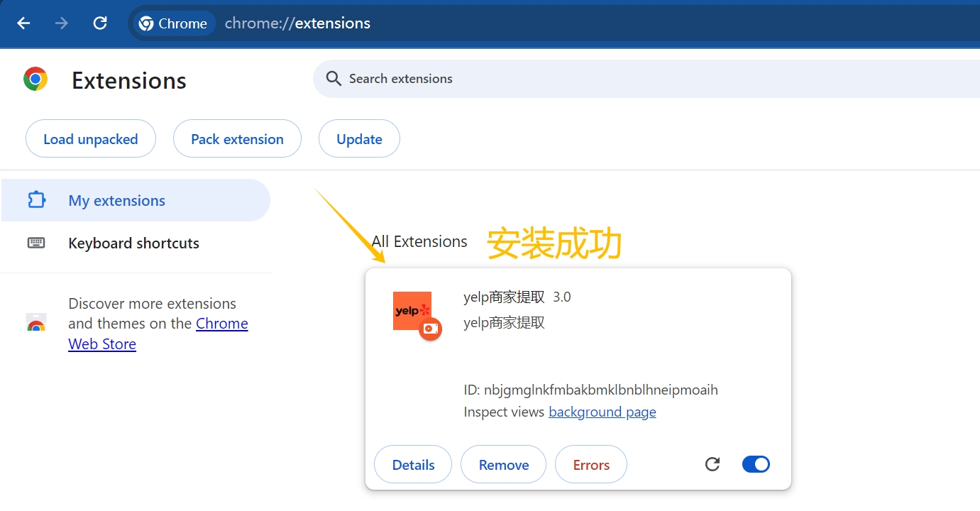This screenshot has width=980, height=511.
Task: Click the version number 3.0
Action: point(562,297)
